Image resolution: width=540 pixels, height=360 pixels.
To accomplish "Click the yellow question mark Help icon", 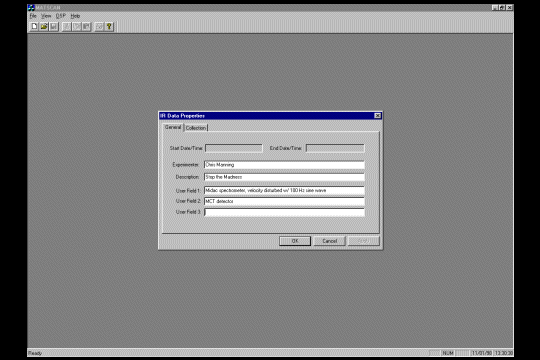I will 109,27.
